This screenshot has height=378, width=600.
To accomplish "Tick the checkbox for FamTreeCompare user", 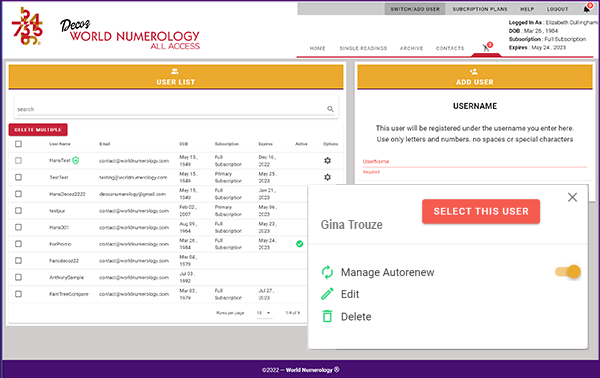I will 18,294.
